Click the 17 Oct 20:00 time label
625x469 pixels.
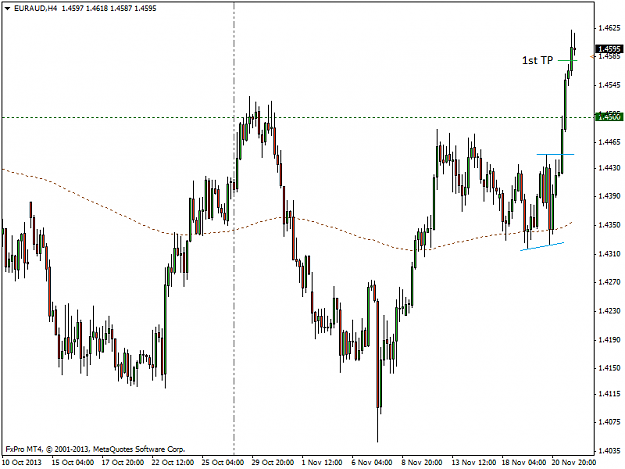(123, 462)
